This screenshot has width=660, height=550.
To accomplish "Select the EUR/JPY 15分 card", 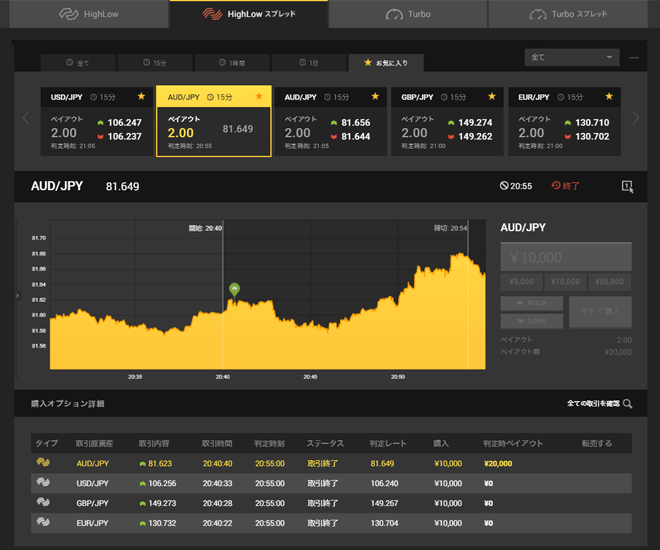I will point(564,122).
